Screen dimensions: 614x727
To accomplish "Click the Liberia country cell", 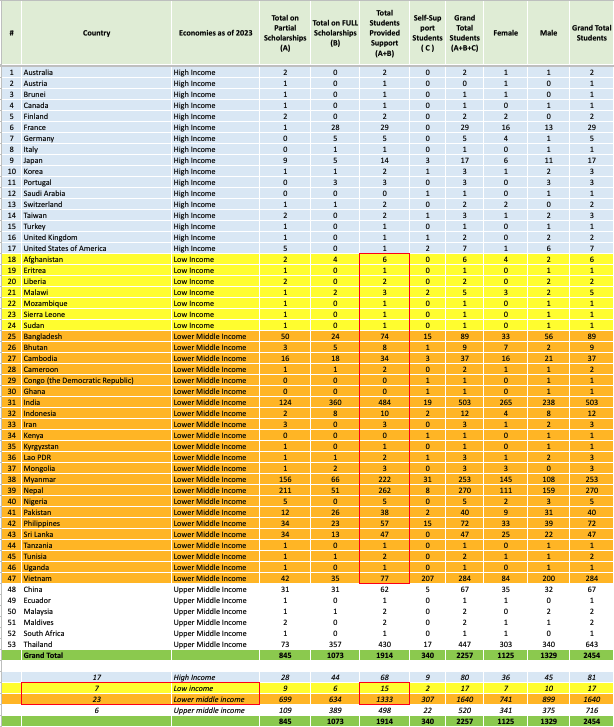I will (96, 281).
